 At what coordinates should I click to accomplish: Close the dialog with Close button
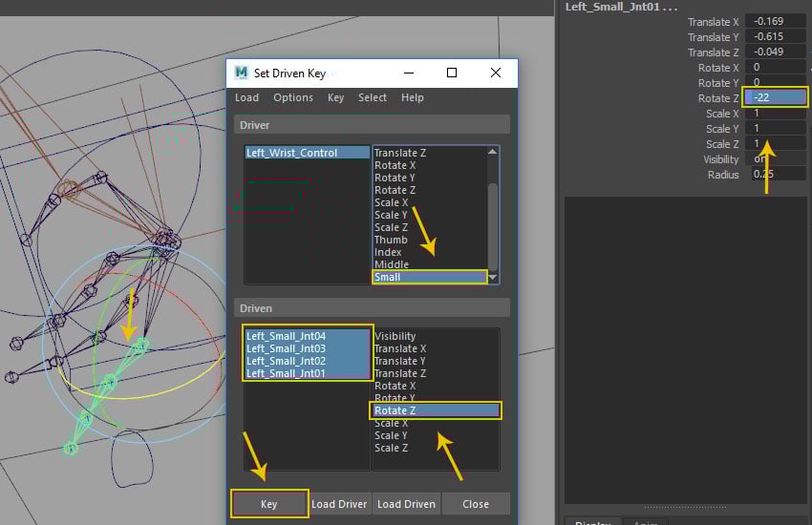coord(475,504)
